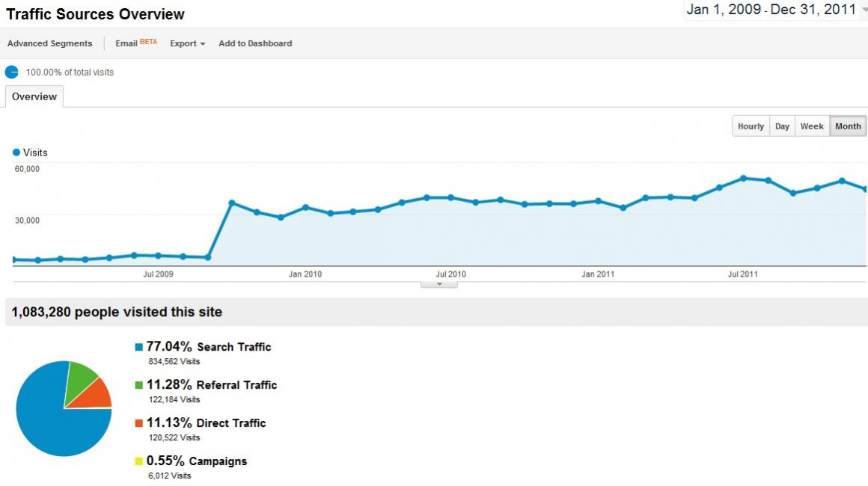Click the peak data point near Jul 2011

tap(744, 178)
